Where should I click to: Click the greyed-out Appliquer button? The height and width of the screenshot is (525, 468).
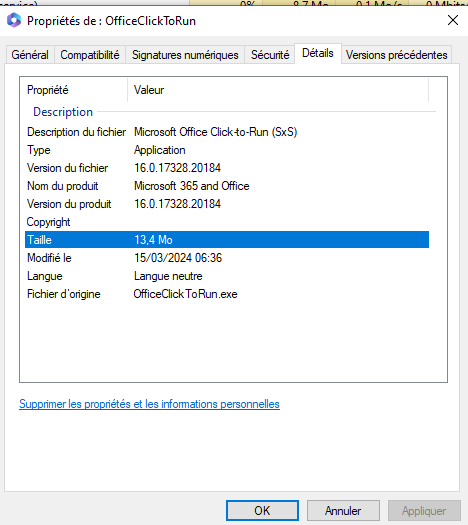click(424, 511)
